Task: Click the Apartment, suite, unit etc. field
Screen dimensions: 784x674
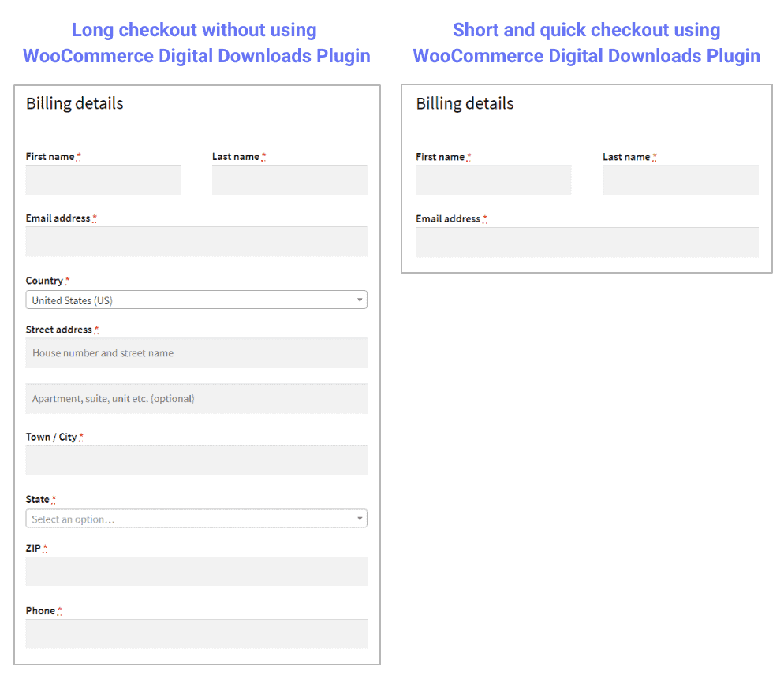Action: pyautogui.click(x=196, y=399)
